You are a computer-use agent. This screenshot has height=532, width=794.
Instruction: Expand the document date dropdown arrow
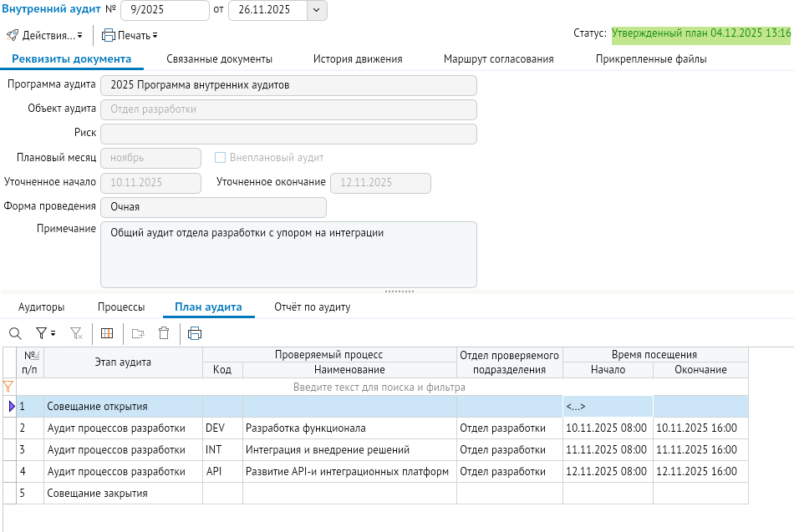pos(317,10)
